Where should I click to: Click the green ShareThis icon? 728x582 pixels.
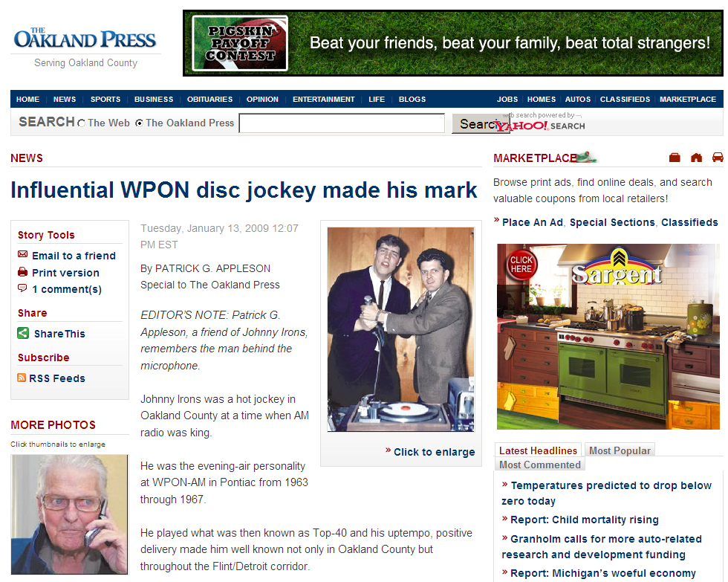(x=23, y=333)
